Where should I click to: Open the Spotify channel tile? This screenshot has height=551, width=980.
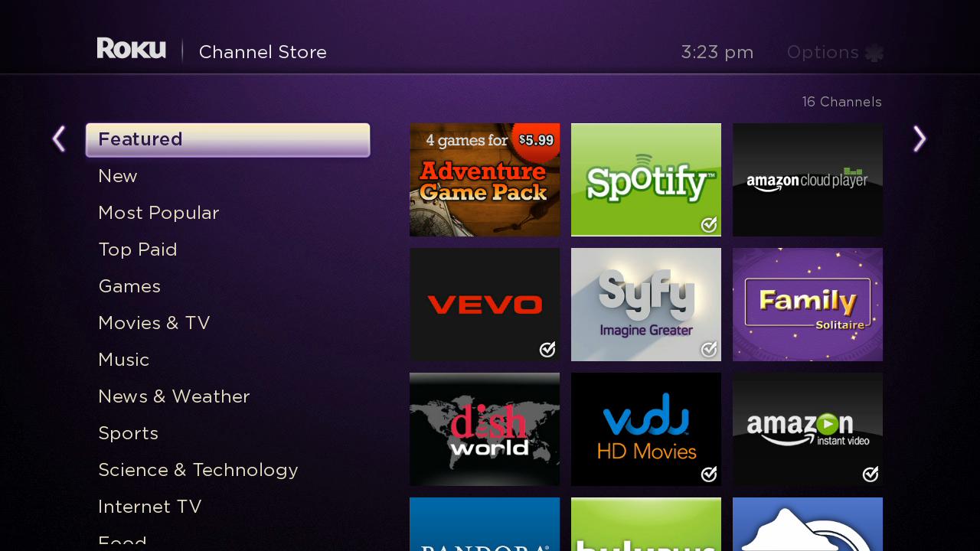coord(645,180)
